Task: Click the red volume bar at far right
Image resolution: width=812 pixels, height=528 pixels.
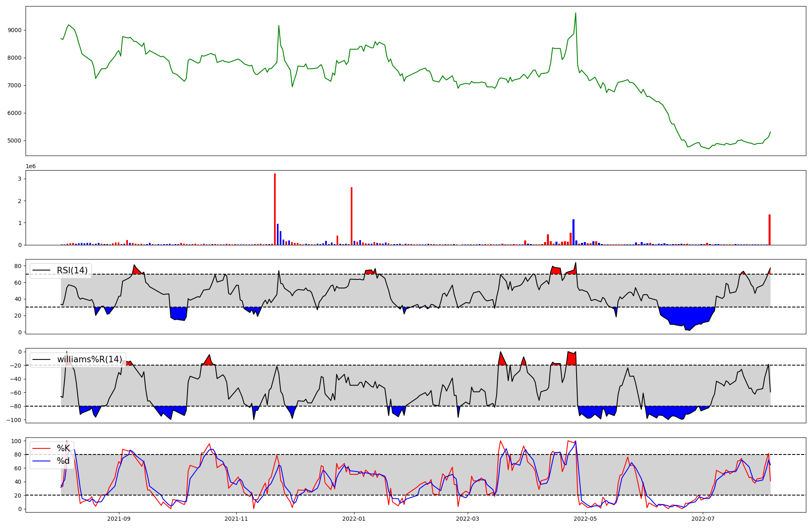Action: tap(769, 230)
